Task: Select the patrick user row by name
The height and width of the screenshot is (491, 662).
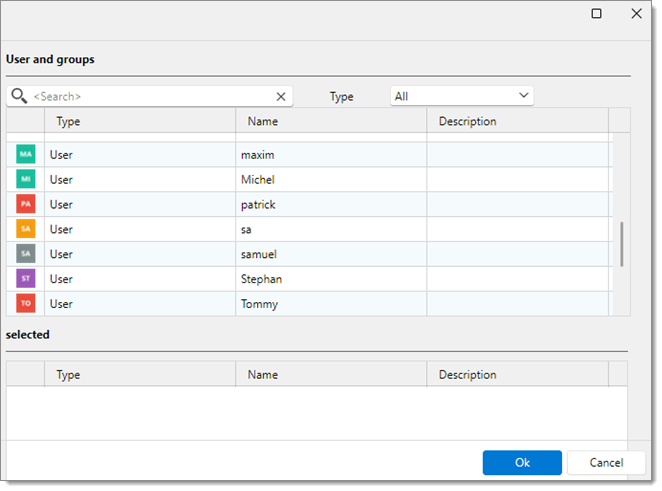Action: [x=257, y=205]
